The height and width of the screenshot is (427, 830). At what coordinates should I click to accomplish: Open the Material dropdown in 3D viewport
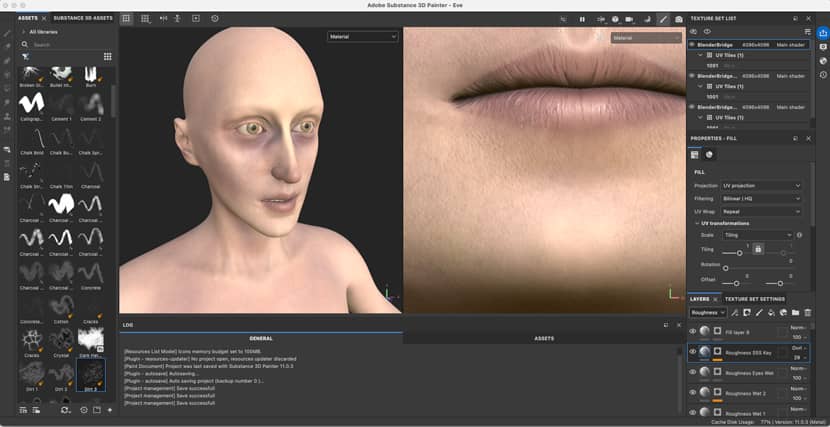coord(362,37)
